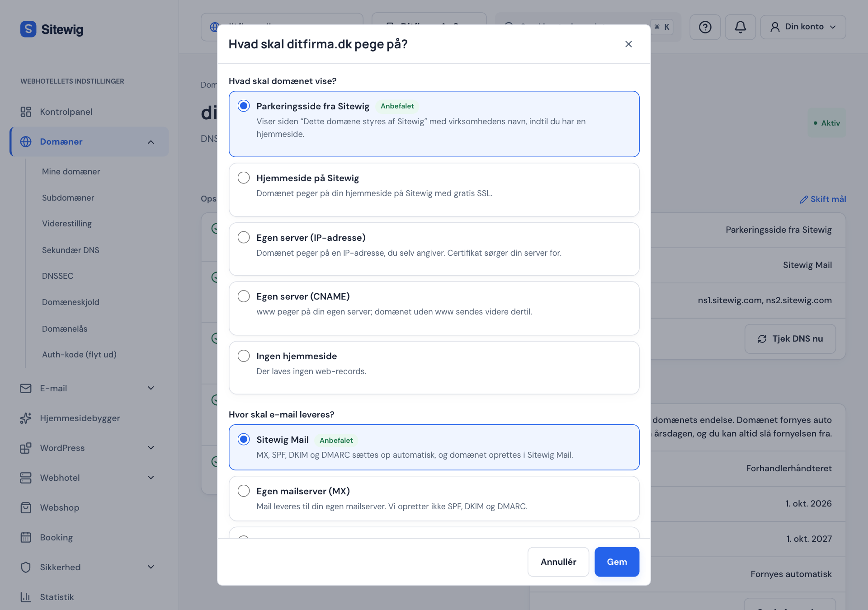Choose Egen server (IP-adresse) option
Image resolution: width=868 pixels, height=610 pixels.
[x=434, y=249]
